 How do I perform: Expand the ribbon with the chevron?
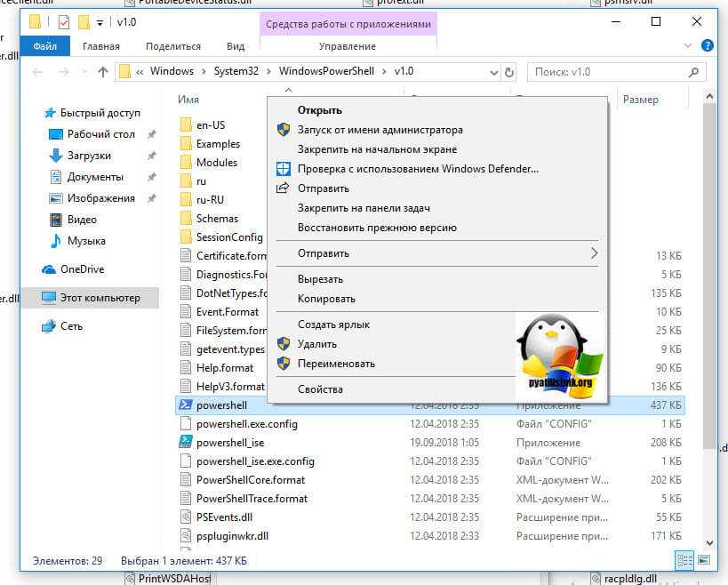pos(687,46)
